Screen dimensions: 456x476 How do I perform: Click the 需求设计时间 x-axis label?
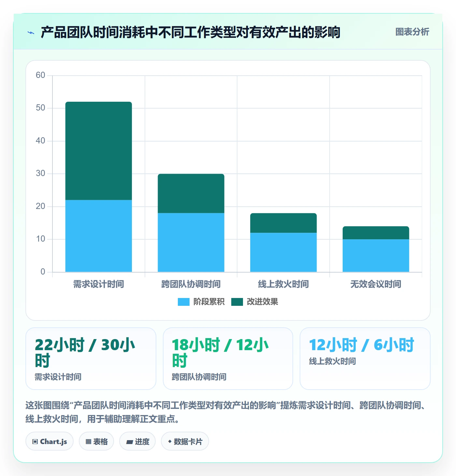coord(99,284)
